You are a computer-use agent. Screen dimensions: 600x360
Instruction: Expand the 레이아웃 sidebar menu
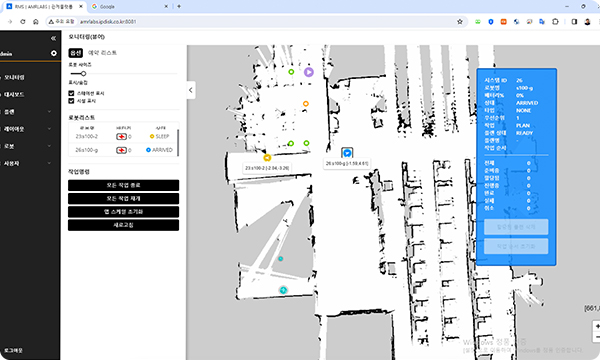(x=27, y=129)
